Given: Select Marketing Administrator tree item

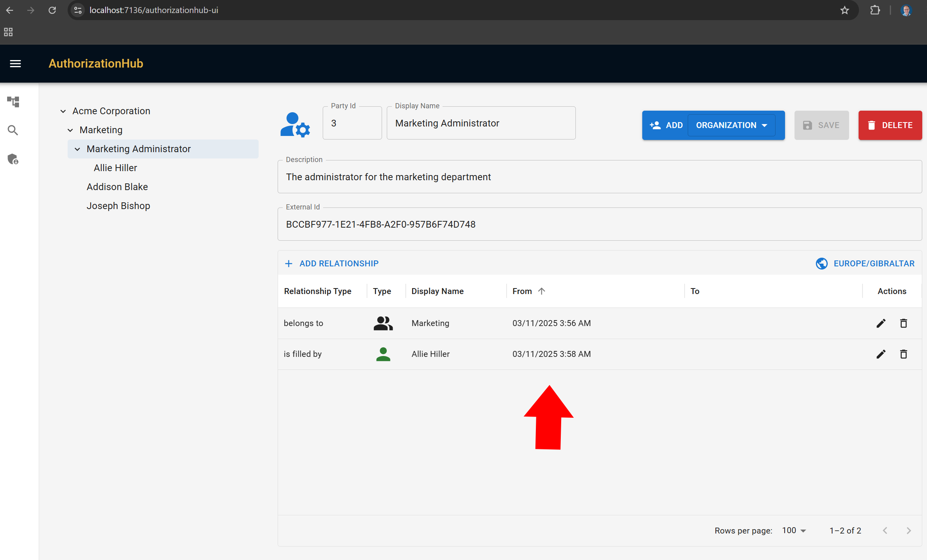Looking at the screenshot, I should [163, 149].
